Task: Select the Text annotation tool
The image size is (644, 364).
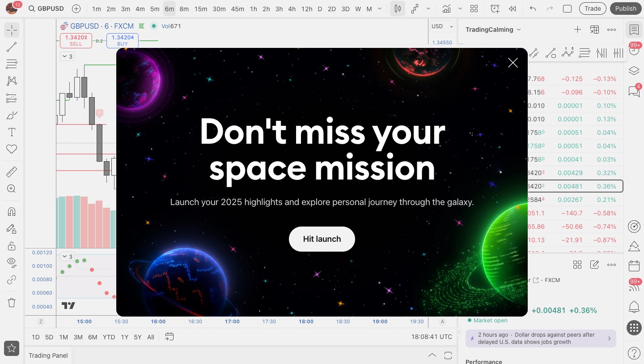Action: (12, 132)
